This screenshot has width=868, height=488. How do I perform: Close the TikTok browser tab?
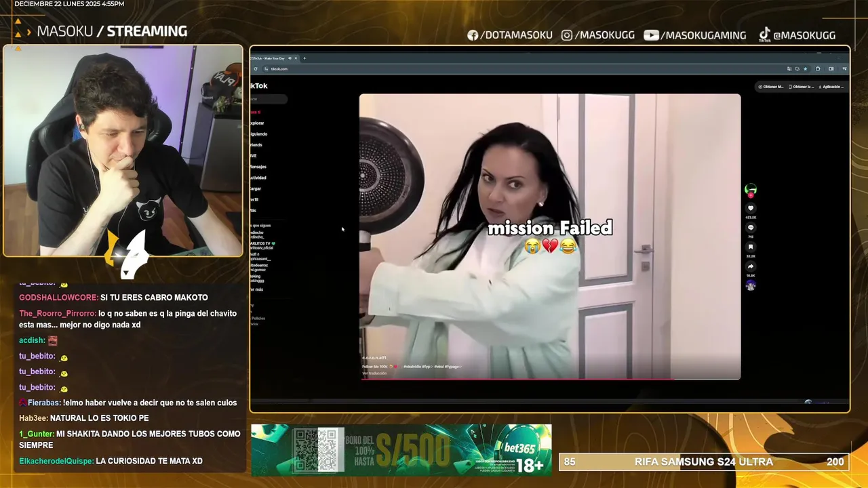click(296, 58)
